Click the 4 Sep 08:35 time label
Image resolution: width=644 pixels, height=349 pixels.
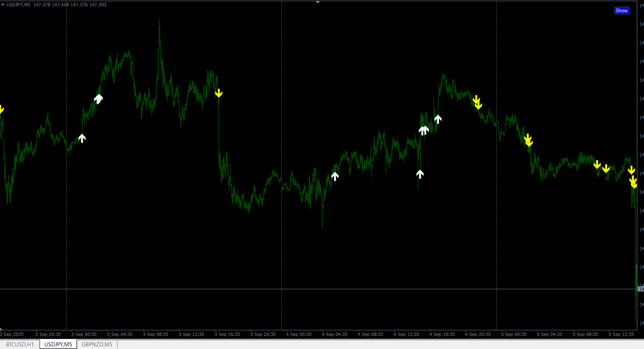pyautogui.click(x=371, y=334)
